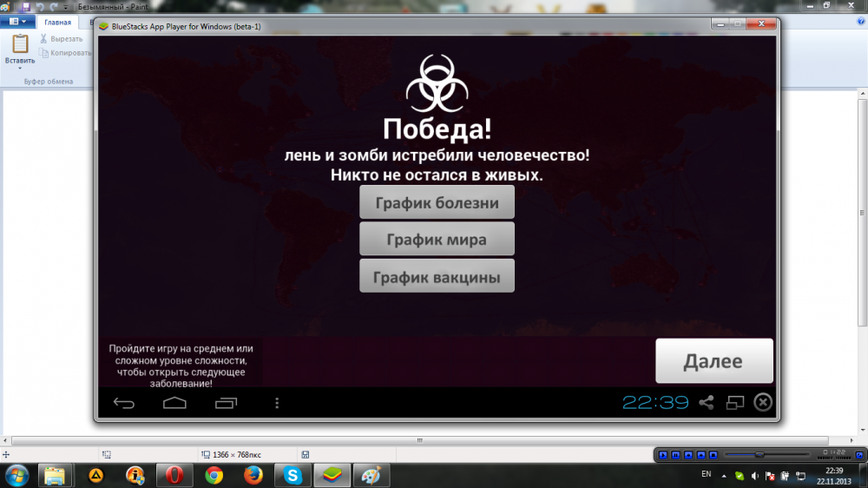868x488 pixels.
Task: Open Google Chrome from the taskbar
Action: point(214,475)
